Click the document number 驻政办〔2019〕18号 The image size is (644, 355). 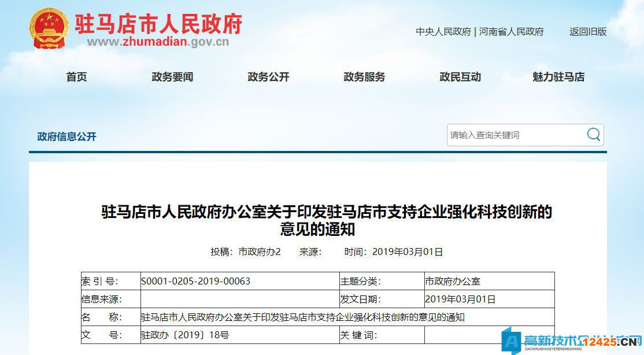coord(185,335)
